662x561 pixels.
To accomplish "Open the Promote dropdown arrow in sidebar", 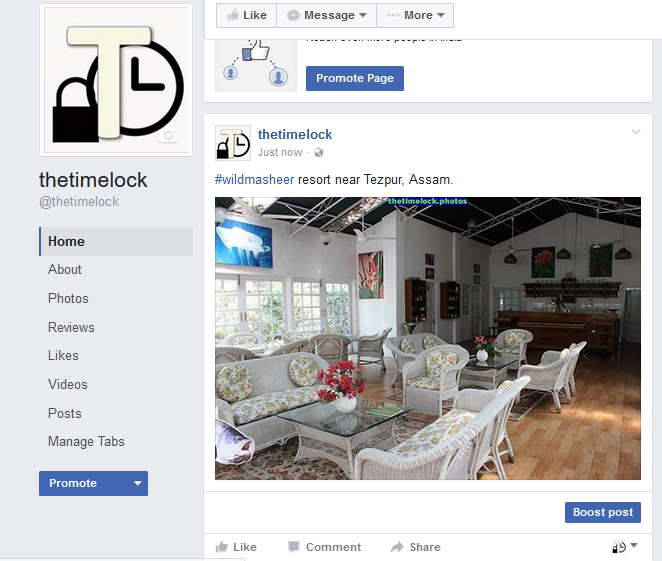I will [x=138, y=483].
